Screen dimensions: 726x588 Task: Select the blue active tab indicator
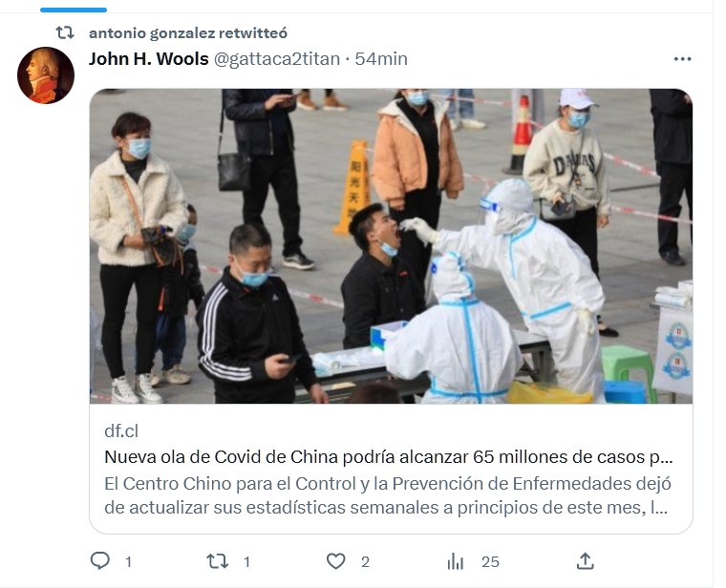[x=74, y=10]
